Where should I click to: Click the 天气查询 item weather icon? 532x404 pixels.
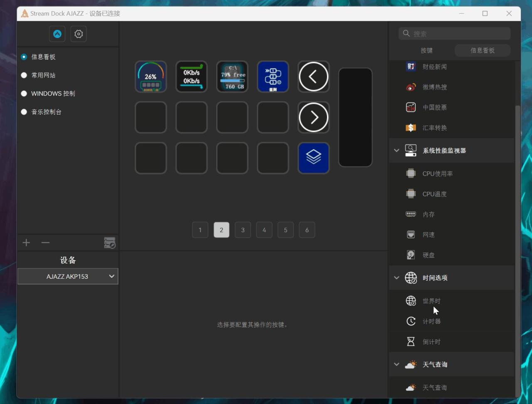pyautogui.click(x=411, y=387)
